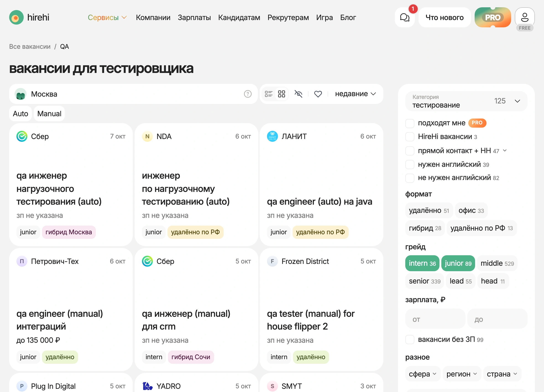Viewport: 544px width, 392px height.
Task: Click the SMYT company icon
Action: pos(272,386)
